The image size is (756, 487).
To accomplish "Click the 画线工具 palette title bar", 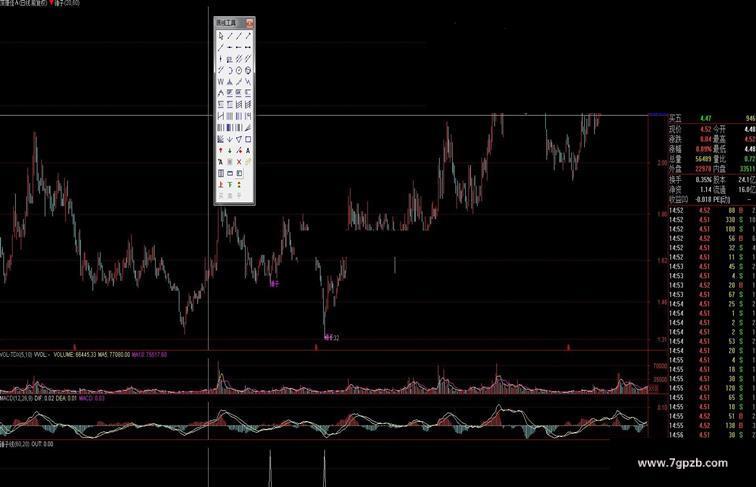I will pyautogui.click(x=234, y=23).
